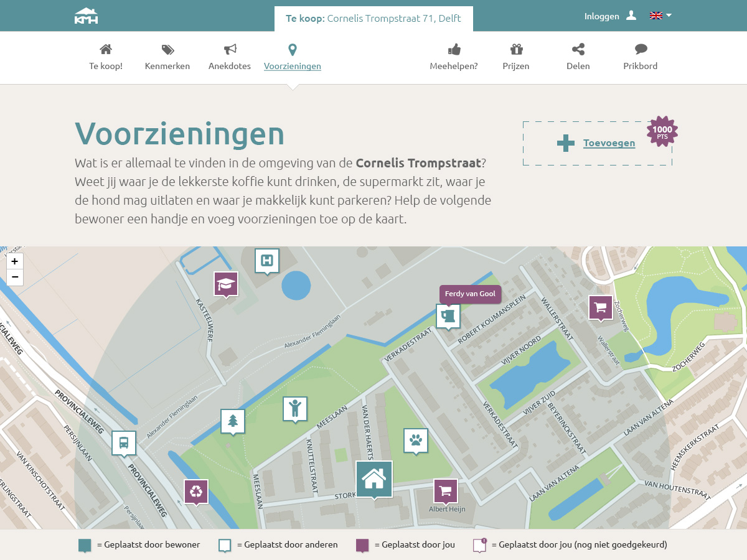Click the Anekdotes menu label
This screenshot has height=560, width=747.
pos(230,66)
